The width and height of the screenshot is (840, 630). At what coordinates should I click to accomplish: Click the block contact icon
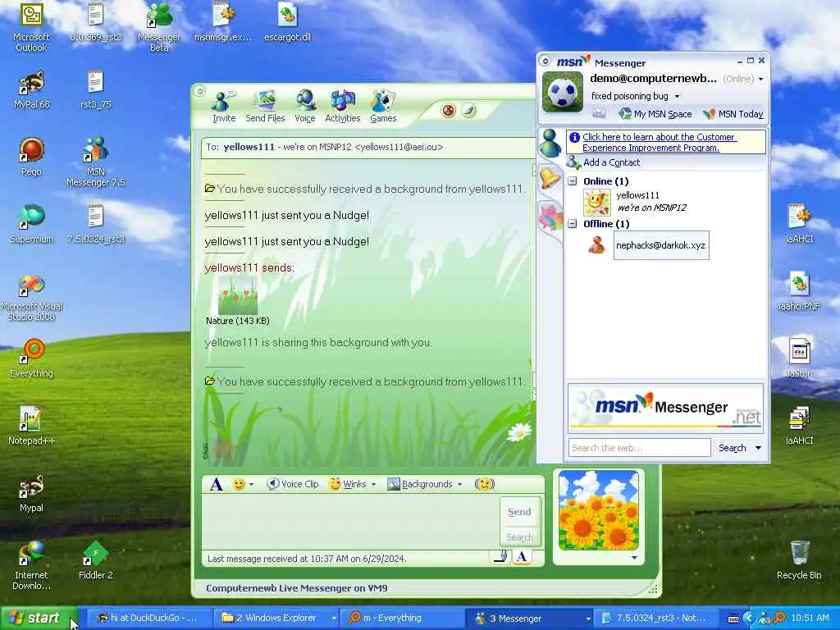click(x=449, y=111)
